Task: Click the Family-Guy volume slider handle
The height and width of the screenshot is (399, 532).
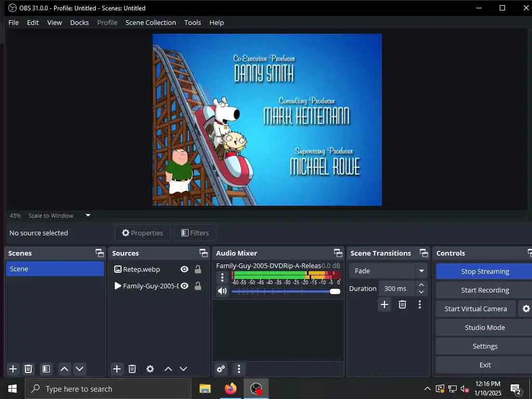Action: (335, 291)
